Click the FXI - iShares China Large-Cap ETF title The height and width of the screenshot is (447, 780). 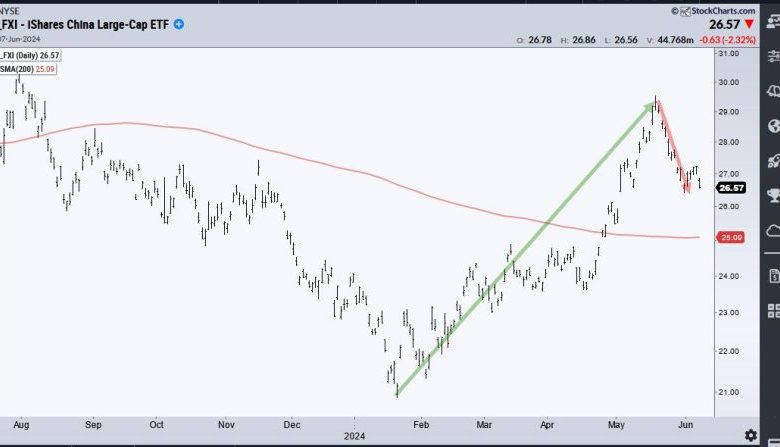tap(85, 24)
